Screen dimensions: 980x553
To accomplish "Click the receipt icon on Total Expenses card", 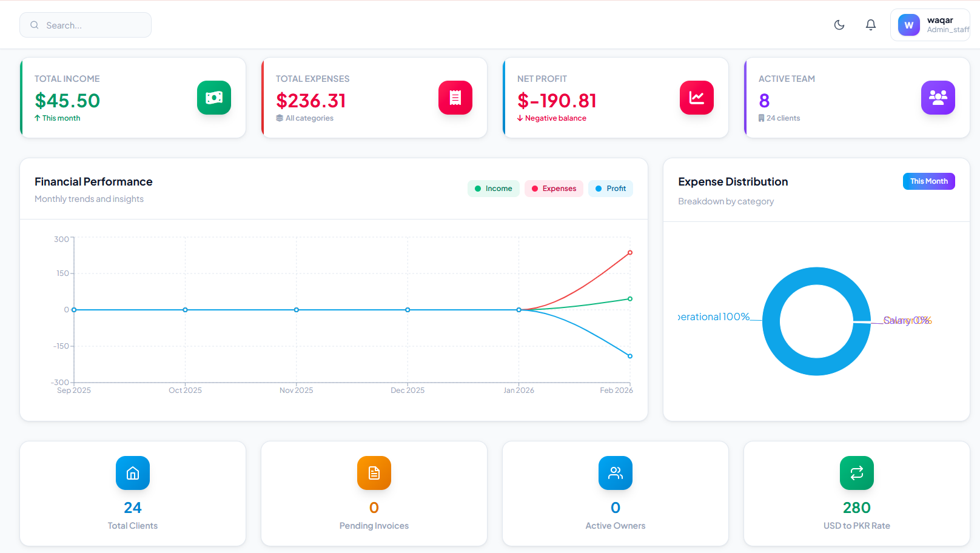I will pyautogui.click(x=455, y=98).
